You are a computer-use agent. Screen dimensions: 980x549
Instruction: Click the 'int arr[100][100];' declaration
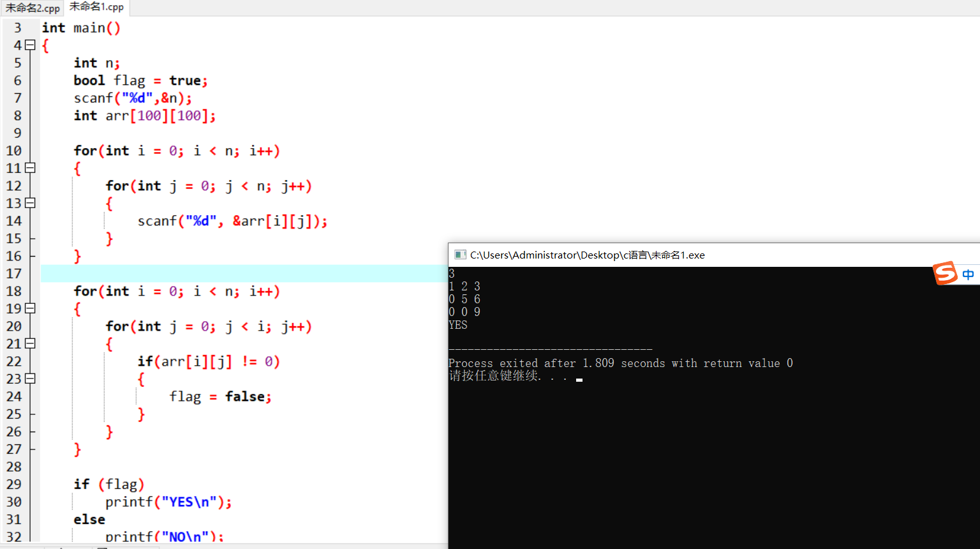[x=145, y=116]
